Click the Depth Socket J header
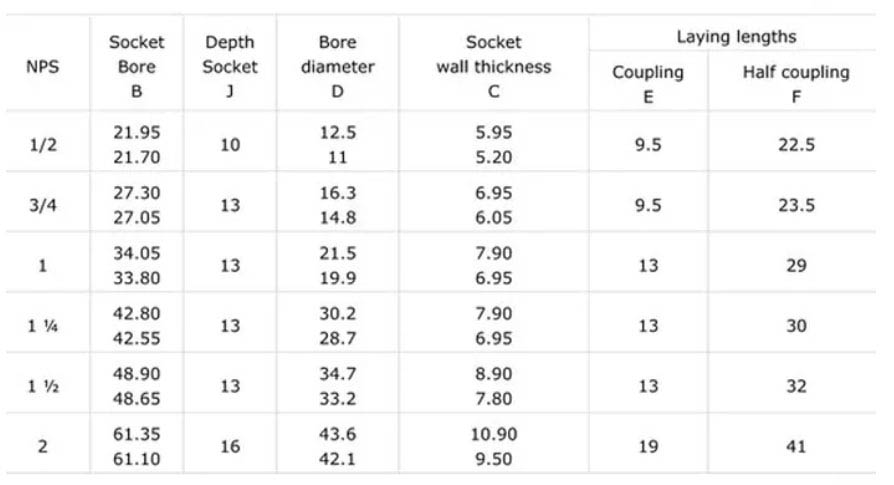The width and height of the screenshot is (894, 485). coord(230,67)
